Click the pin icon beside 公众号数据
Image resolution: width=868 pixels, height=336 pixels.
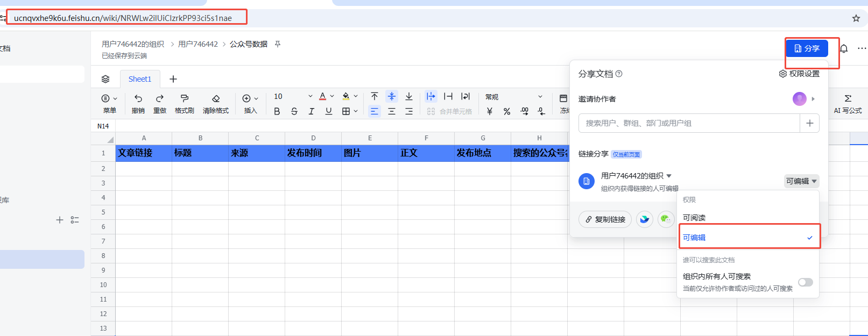pyautogui.click(x=278, y=44)
